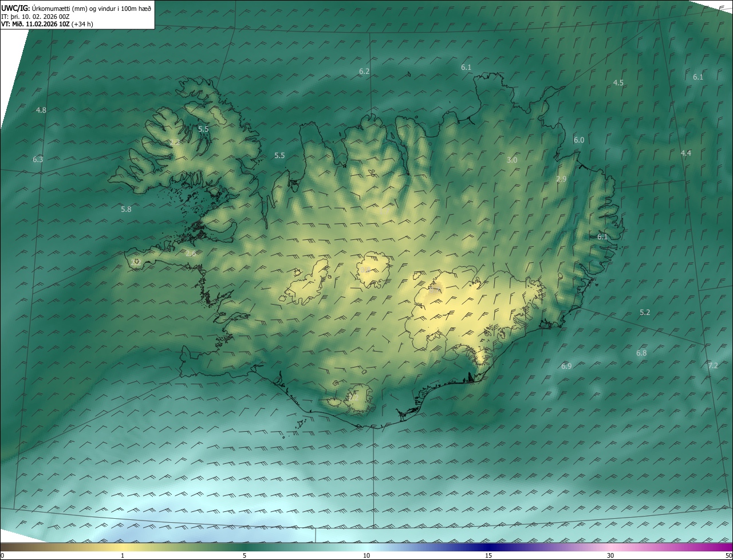Click the 5.8 precipitation value label
Viewport: 733px width, 560px height.
126,210
